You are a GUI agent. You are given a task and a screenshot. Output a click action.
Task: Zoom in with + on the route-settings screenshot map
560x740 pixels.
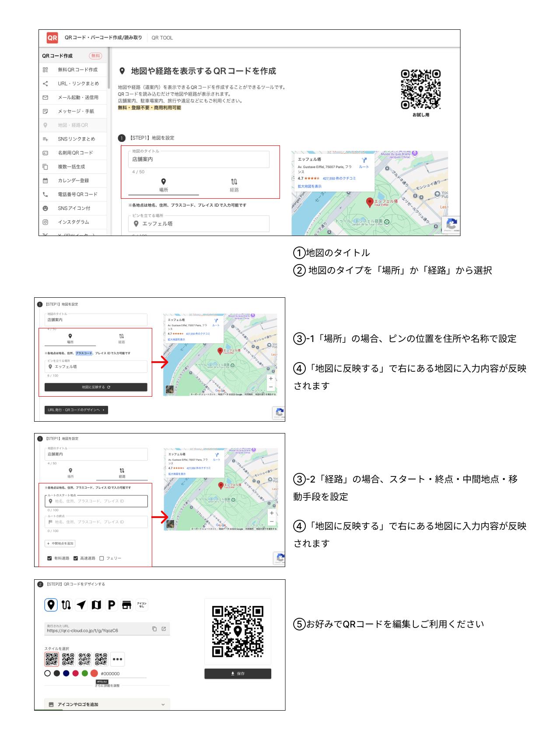click(272, 513)
